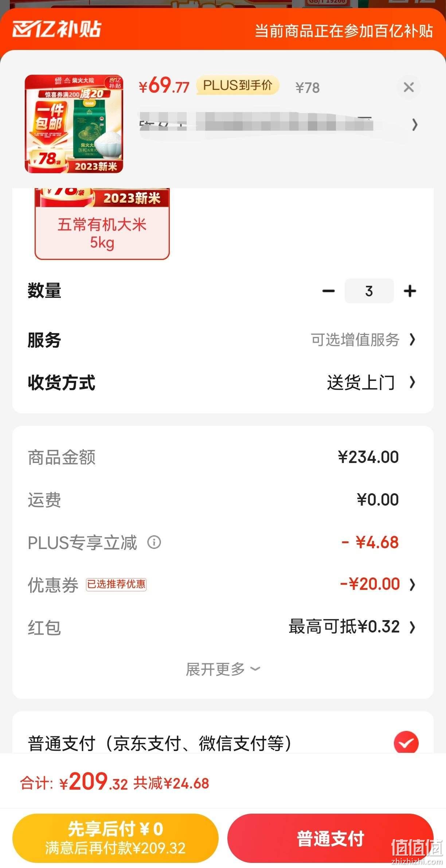Edit the quantity field showing 3
The image size is (446, 868).
[x=369, y=291]
